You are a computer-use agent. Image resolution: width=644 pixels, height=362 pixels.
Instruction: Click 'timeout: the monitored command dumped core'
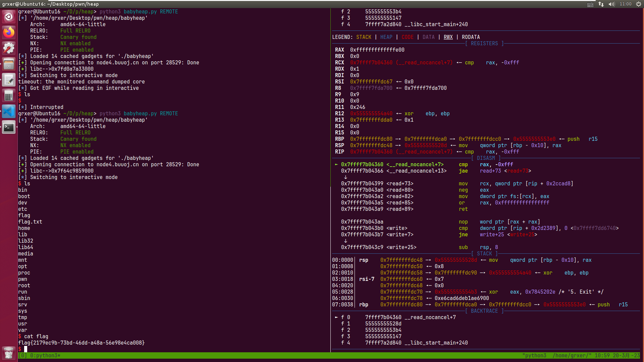pyautogui.click(x=82, y=81)
